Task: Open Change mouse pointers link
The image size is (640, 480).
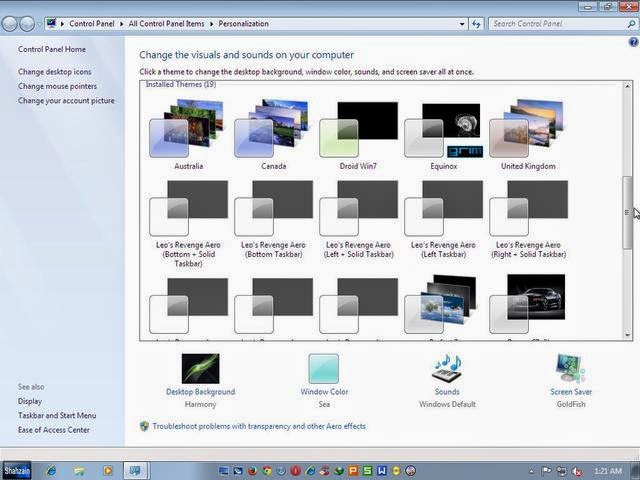Action: 58,86
